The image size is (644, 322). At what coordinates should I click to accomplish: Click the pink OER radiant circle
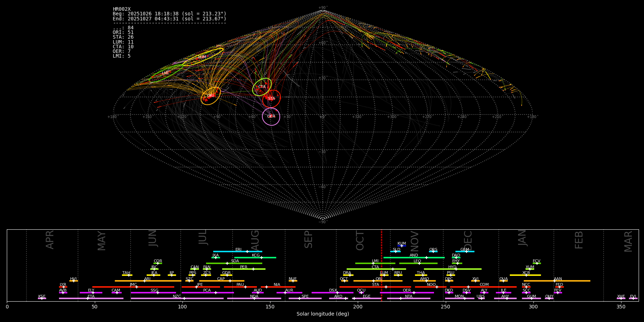(271, 117)
